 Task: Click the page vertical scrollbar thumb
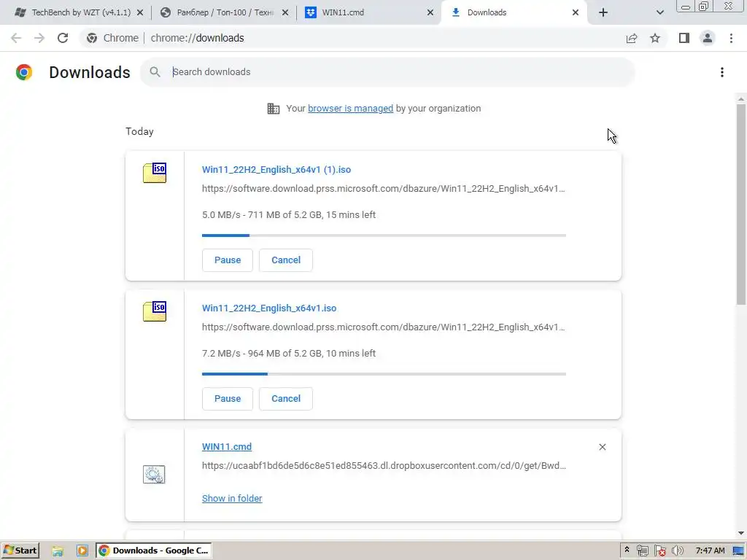click(x=741, y=204)
